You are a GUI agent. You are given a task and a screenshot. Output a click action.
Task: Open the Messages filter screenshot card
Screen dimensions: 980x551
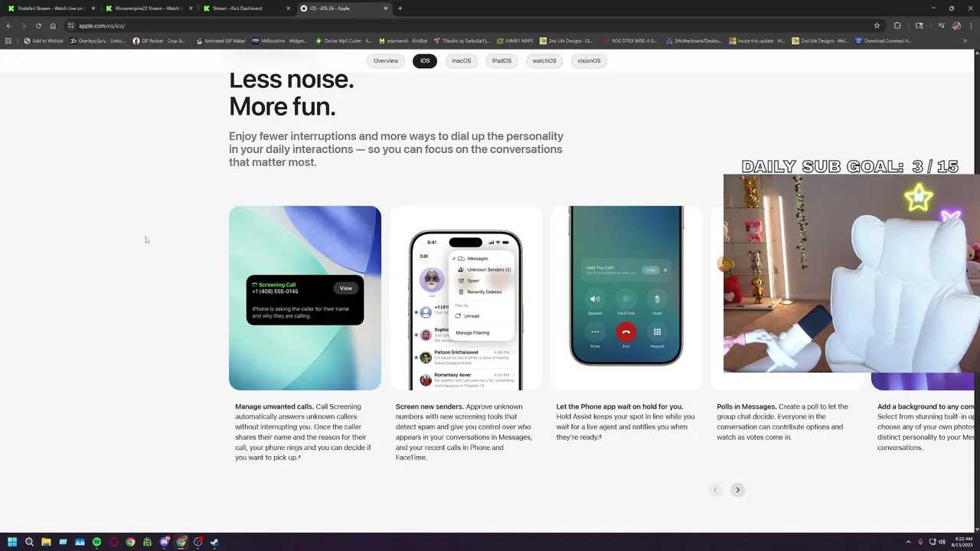465,298
